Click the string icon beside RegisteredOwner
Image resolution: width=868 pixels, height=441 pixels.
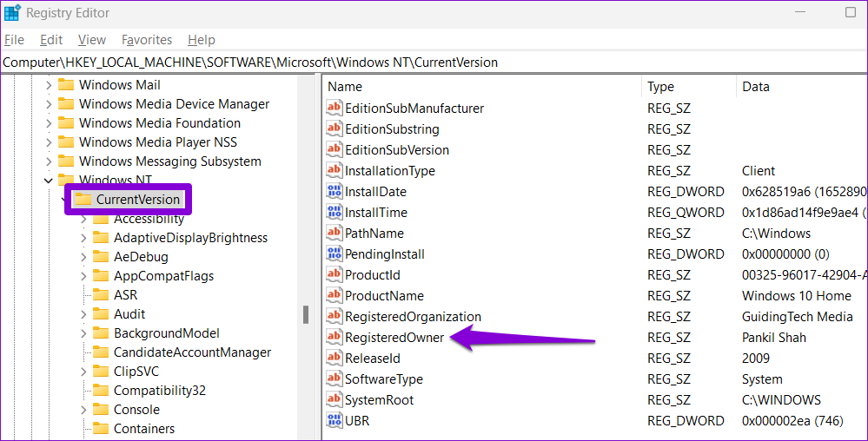(x=335, y=338)
